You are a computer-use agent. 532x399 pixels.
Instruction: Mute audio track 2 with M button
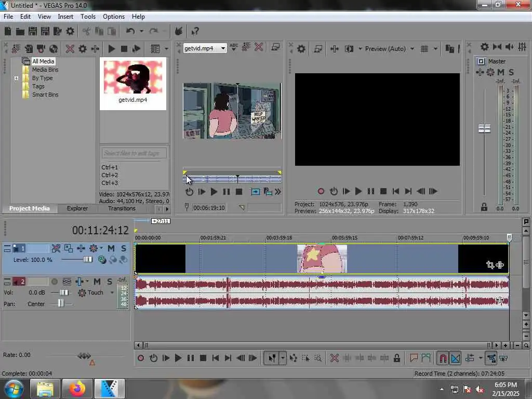tap(97, 282)
